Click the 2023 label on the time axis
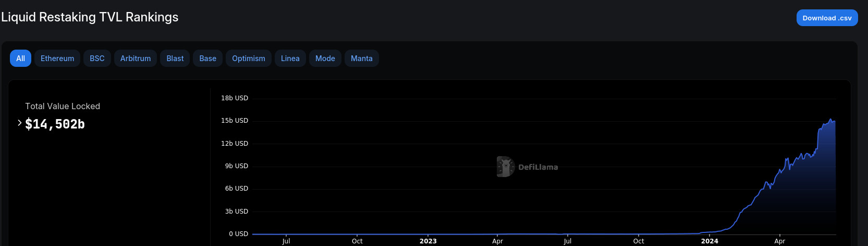 click(428, 241)
